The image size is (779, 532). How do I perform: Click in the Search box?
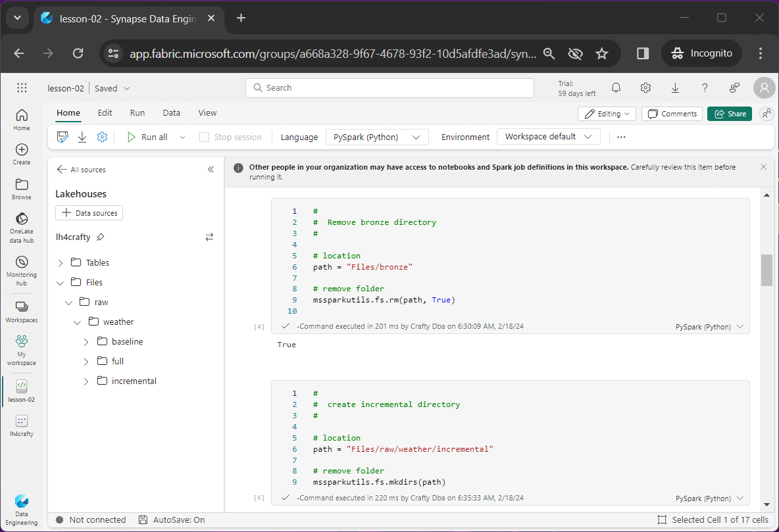click(x=389, y=88)
